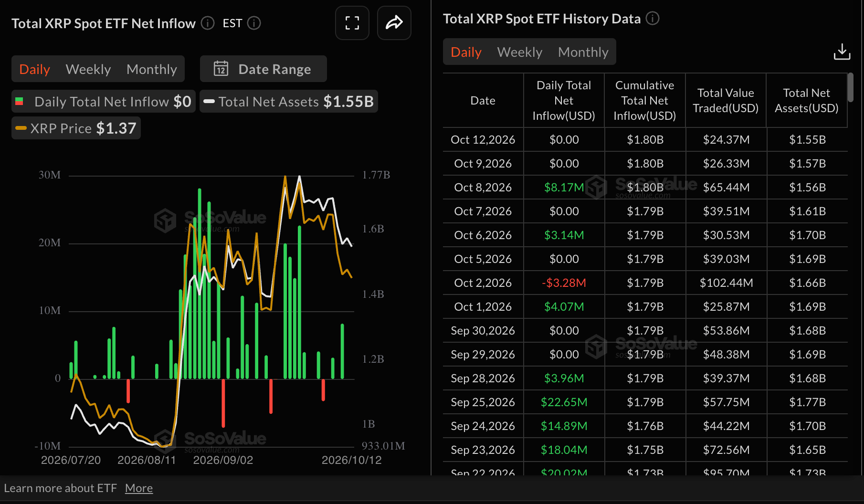Click the $14.89M inflow value
This screenshot has width=864, height=504.
pyautogui.click(x=564, y=426)
